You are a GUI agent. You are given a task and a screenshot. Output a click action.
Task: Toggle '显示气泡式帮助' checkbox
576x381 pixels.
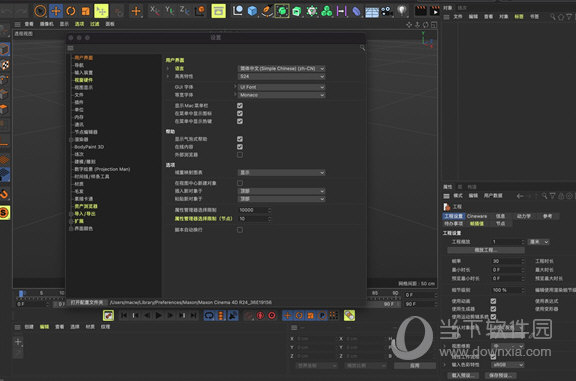tap(240, 139)
